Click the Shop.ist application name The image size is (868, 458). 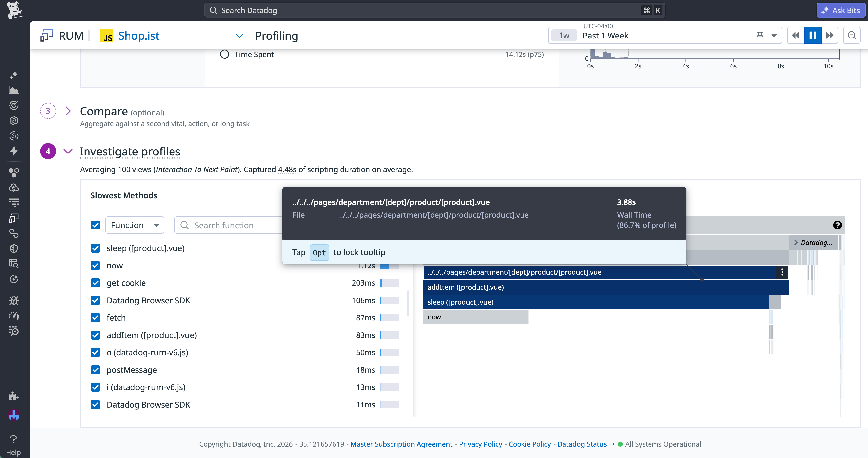[x=139, y=36]
